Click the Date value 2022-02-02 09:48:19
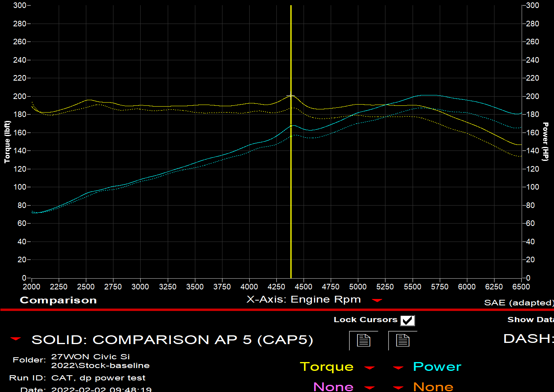 click(101, 389)
